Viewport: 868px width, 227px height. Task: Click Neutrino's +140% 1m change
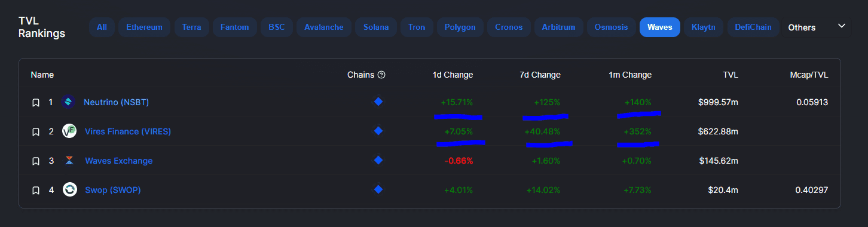coord(638,102)
